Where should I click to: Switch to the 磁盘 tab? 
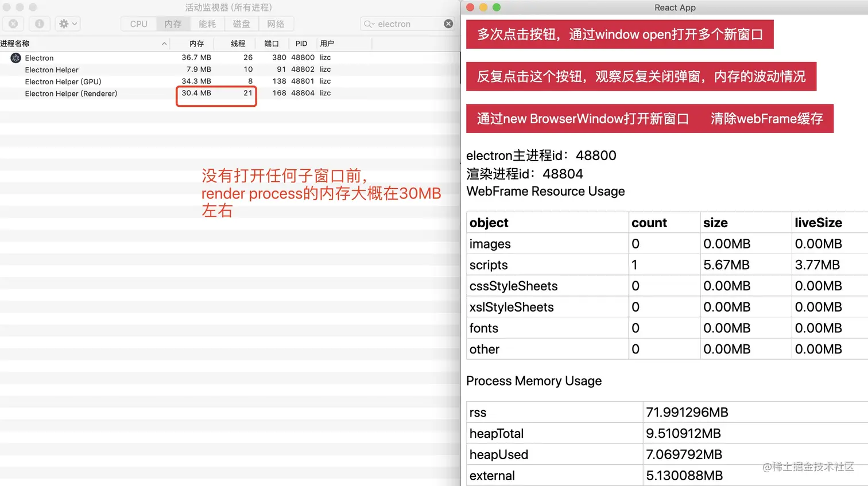coord(242,24)
